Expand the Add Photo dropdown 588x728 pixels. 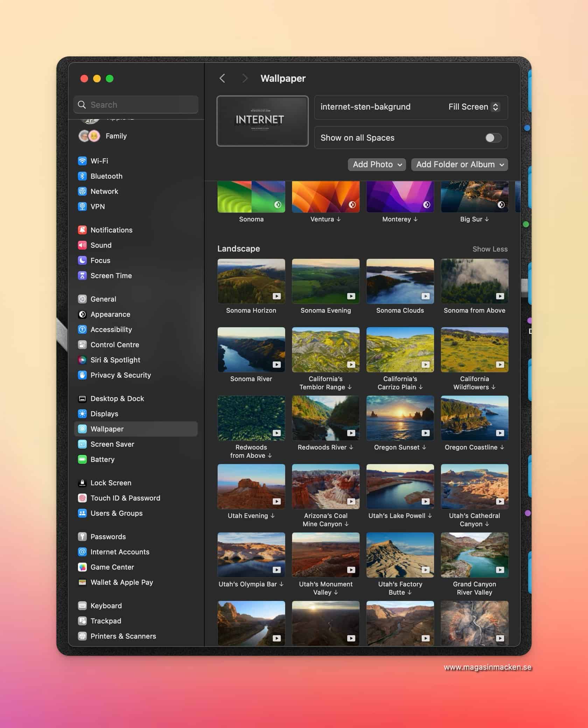pos(377,164)
